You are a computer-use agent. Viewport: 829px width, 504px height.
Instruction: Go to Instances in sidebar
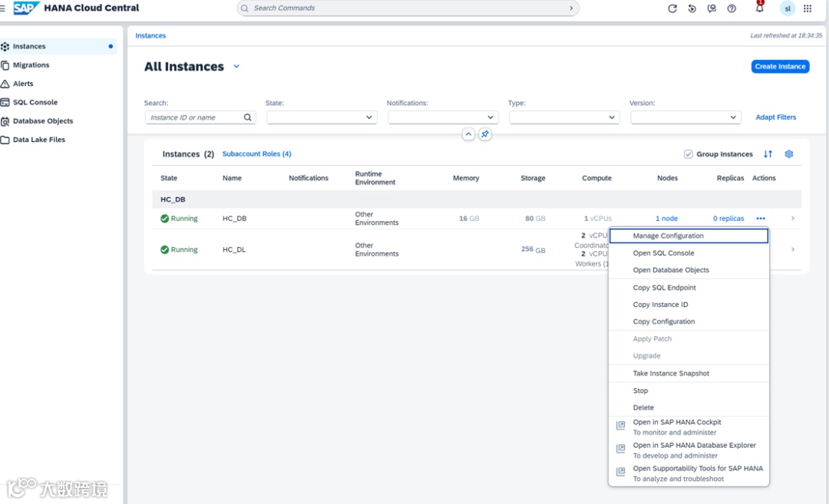[x=58, y=47]
